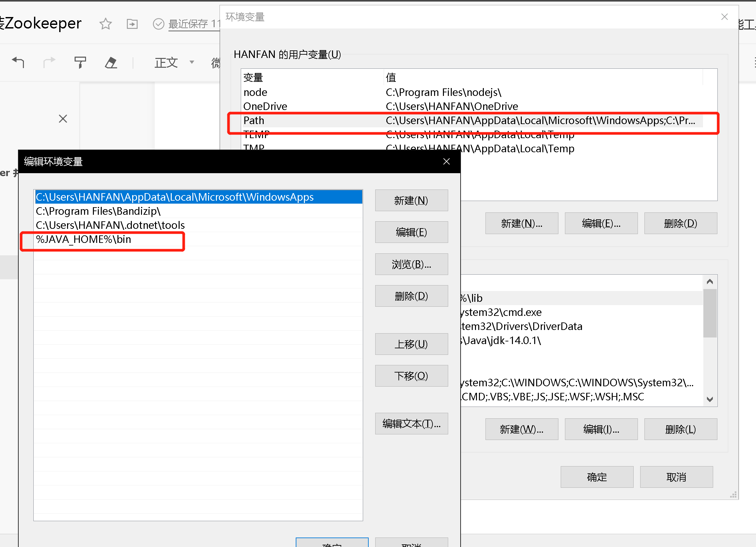
Task: Select system row with .CMD;.VBS;.VBE extensions
Action: pos(582,396)
